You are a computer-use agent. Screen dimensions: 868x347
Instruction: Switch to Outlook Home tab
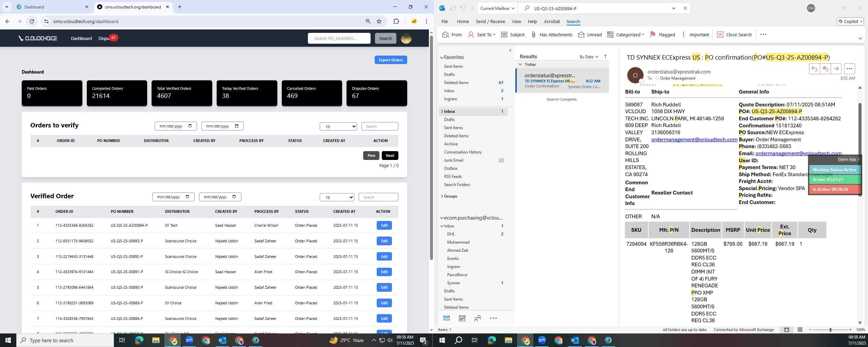click(463, 21)
